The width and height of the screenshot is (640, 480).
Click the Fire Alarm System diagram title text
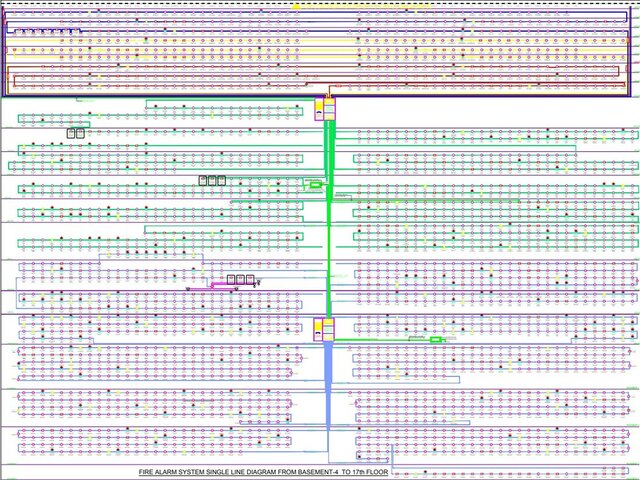coord(264,472)
